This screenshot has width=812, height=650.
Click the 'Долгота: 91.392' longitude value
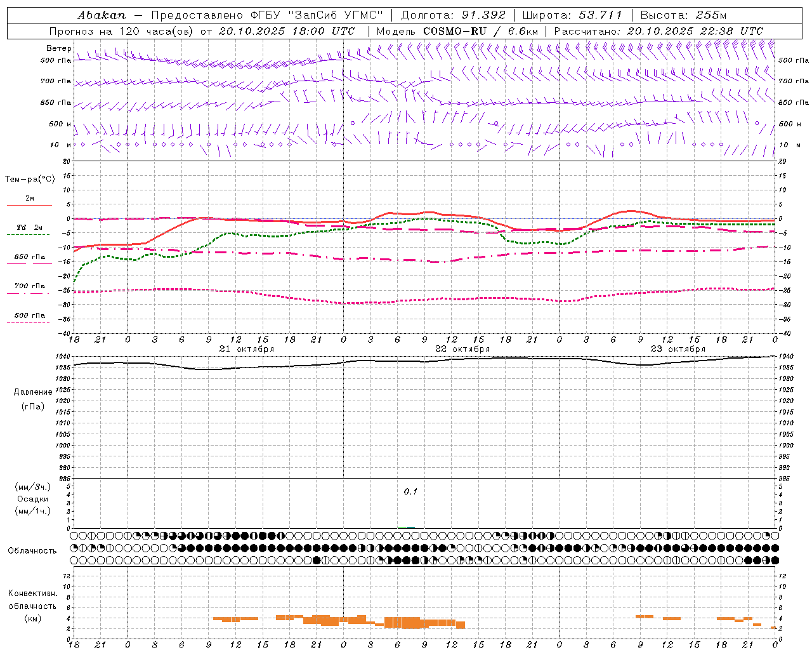[453, 15]
